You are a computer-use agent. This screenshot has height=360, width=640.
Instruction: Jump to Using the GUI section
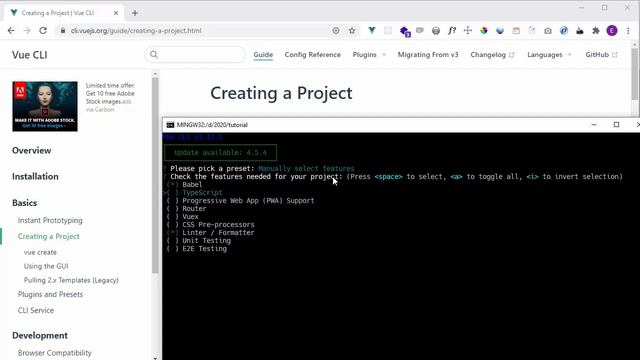pos(46,266)
